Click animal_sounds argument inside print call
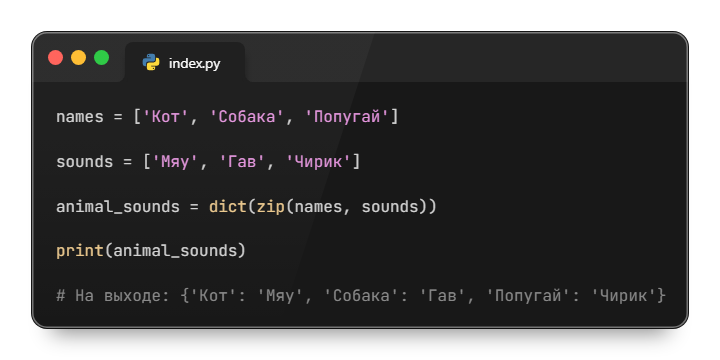Screen dimensions: 720x360 pos(175,251)
